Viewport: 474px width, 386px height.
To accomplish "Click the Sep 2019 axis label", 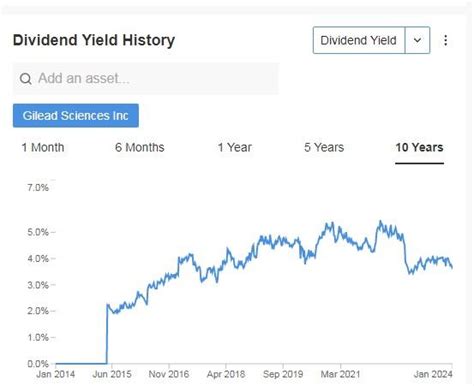I will 283,374.
